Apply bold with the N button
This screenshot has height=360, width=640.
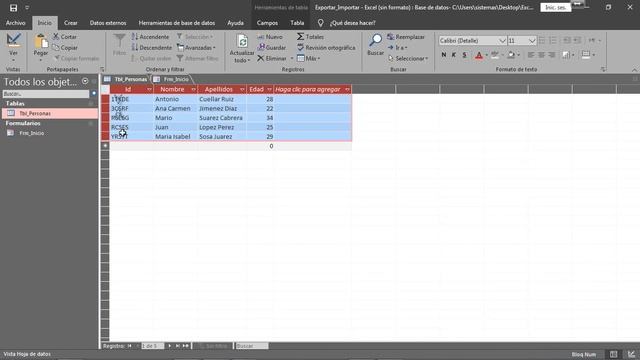[444, 55]
